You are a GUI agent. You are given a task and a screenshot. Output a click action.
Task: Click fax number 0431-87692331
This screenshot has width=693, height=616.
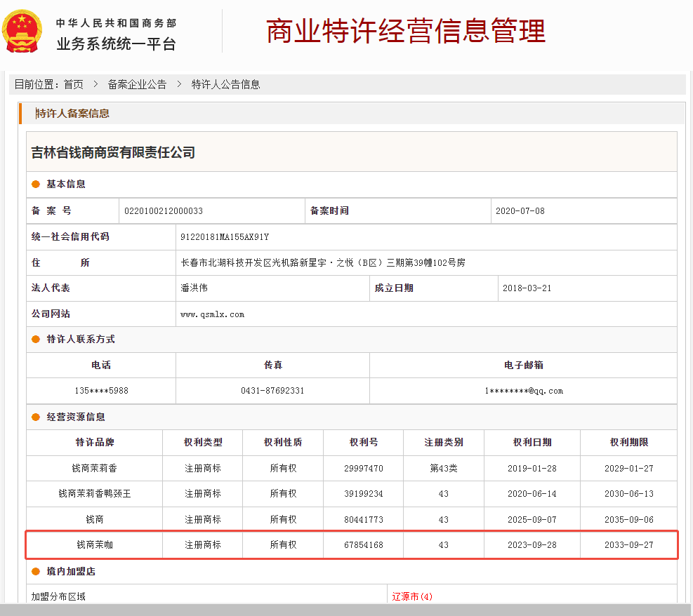tap(272, 391)
